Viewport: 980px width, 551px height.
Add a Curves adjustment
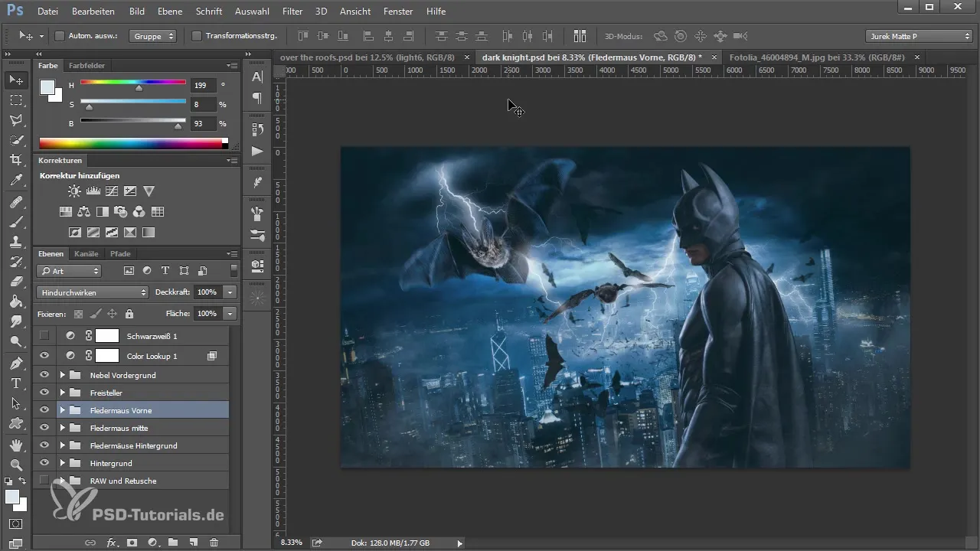pyautogui.click(x=112, y=191)
